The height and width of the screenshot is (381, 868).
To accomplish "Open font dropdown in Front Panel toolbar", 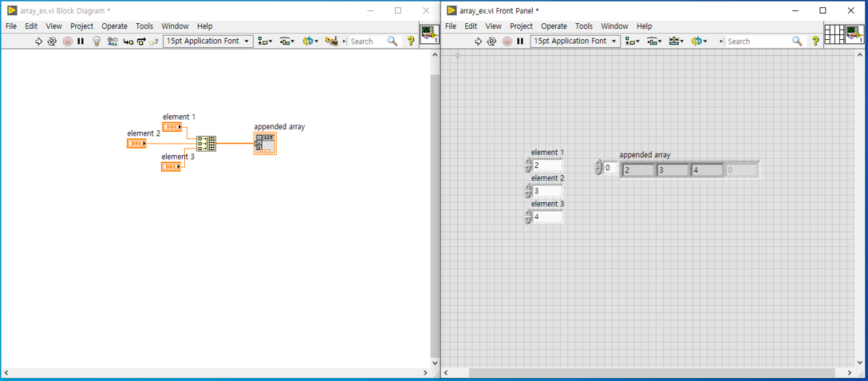I will pos(575,41).
